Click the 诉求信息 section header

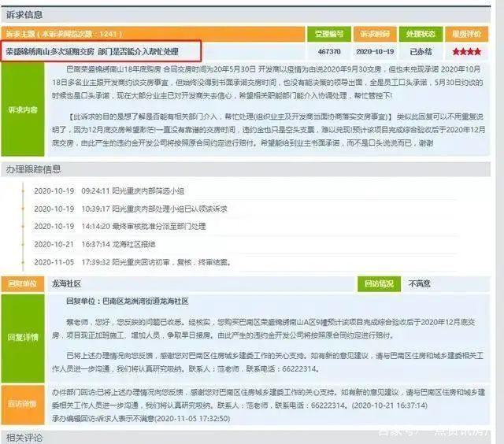(x=246, y=15)
